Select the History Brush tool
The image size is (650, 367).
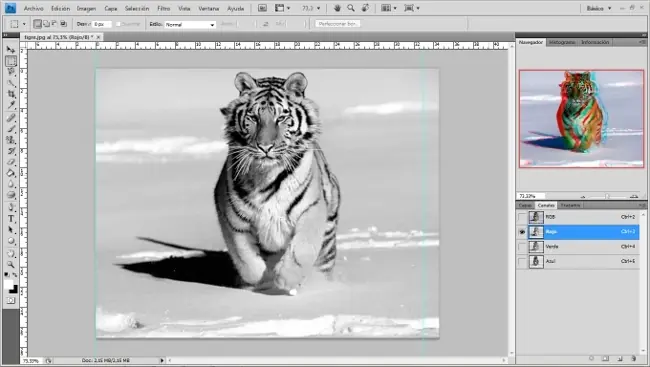11,151
